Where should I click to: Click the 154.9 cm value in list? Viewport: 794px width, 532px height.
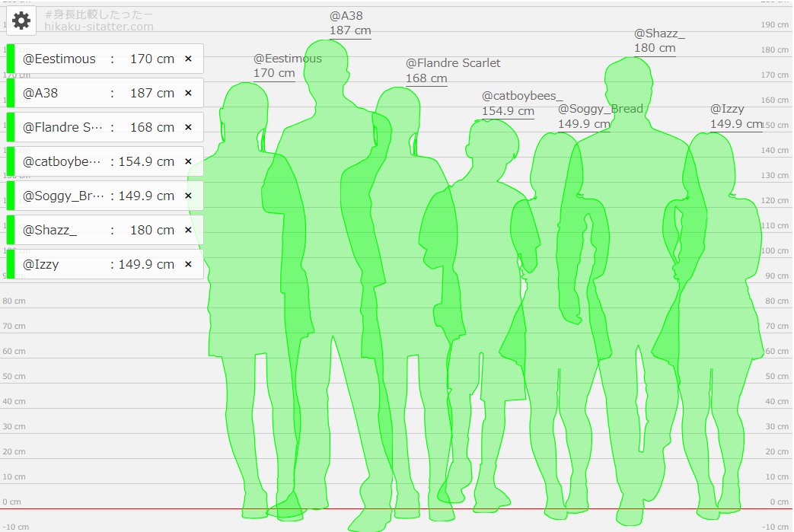tap(146, 161)
